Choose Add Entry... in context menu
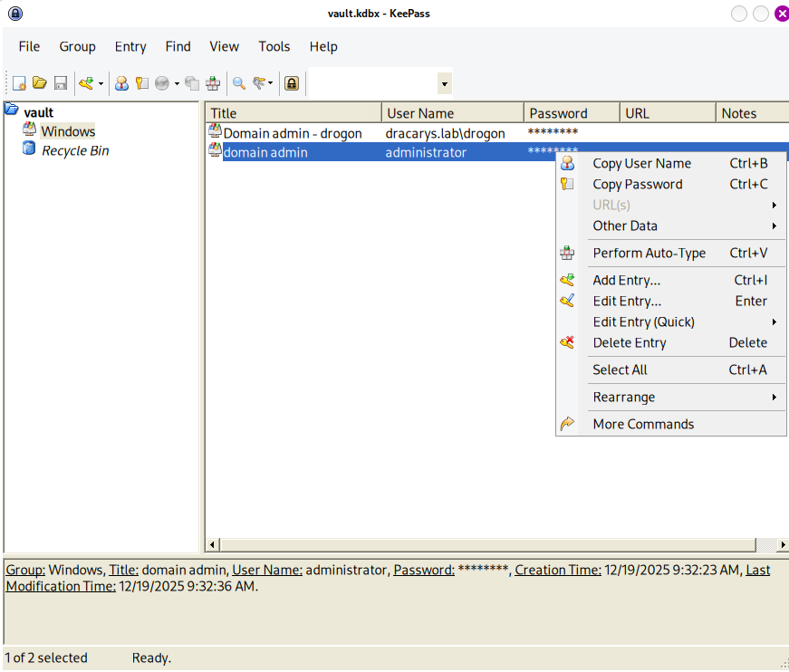The image size is (789, 672). (670, 280)
